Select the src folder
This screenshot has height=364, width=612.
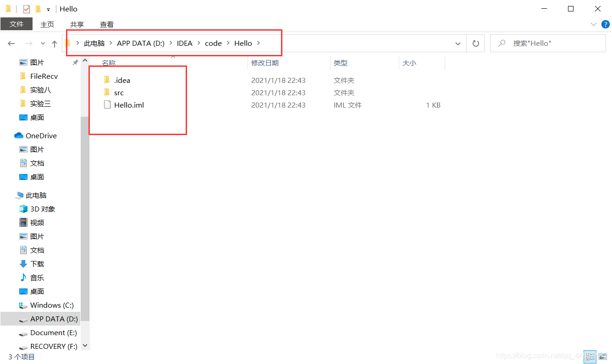pyautogui.click(x=119, y=92)
